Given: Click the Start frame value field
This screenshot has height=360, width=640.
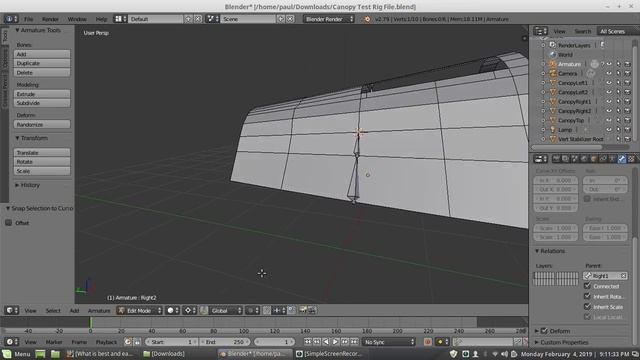Looking at the screenshot, I should pyautogui.click(x=171, y=342).
